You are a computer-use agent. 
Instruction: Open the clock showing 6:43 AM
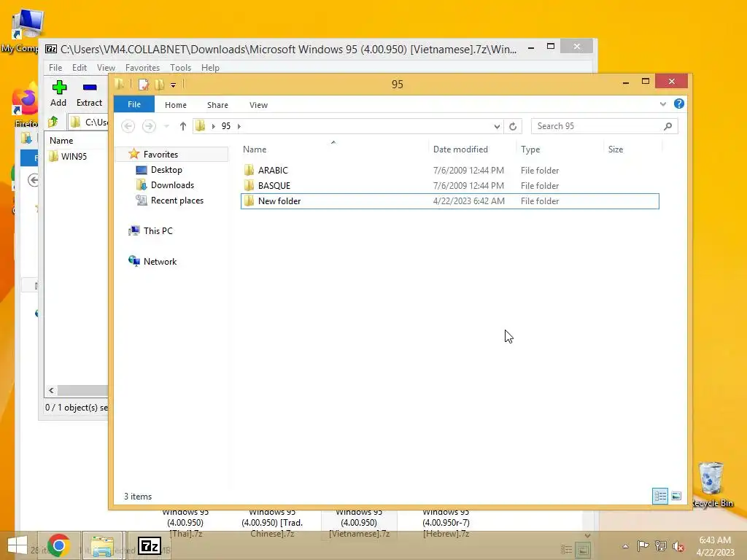tap(715, 546)
